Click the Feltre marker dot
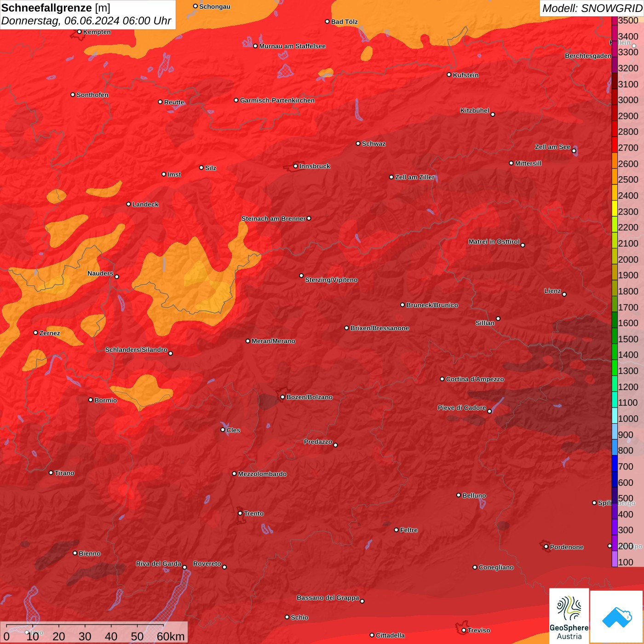The width and height of the screenshot is (644, 644). tap(396, 529)
